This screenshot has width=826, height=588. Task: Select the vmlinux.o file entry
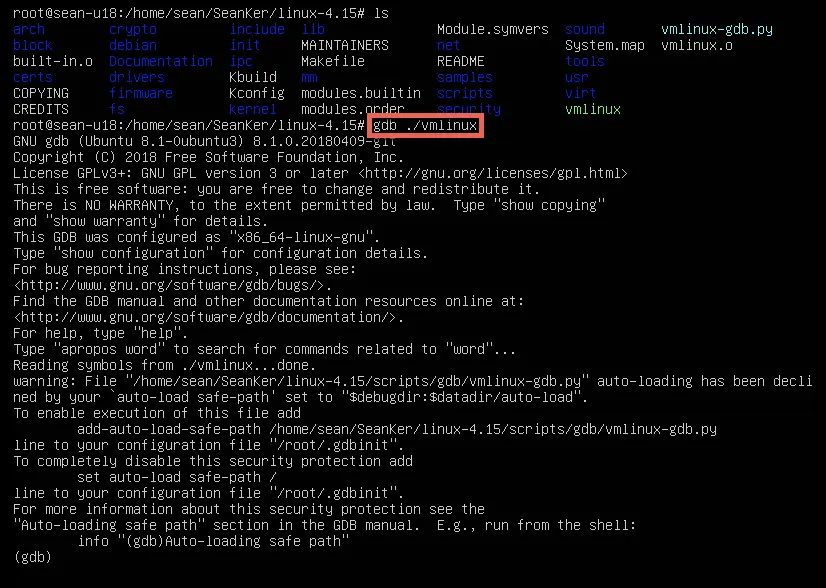tap(697, 45)
